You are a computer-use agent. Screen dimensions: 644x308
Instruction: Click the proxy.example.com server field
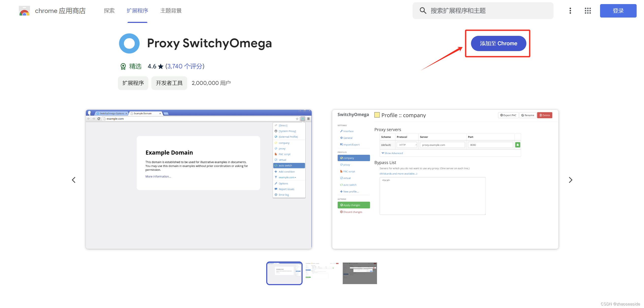[442, 145]
